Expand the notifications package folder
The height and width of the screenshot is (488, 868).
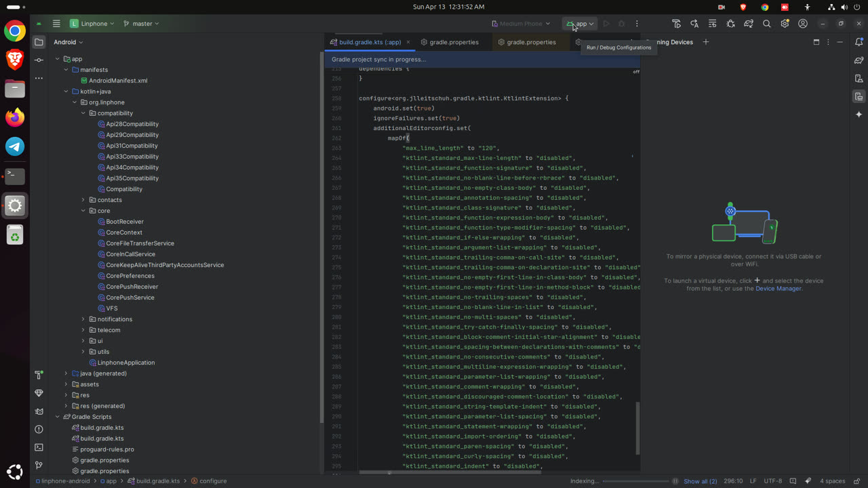click(x=83, y=319)
